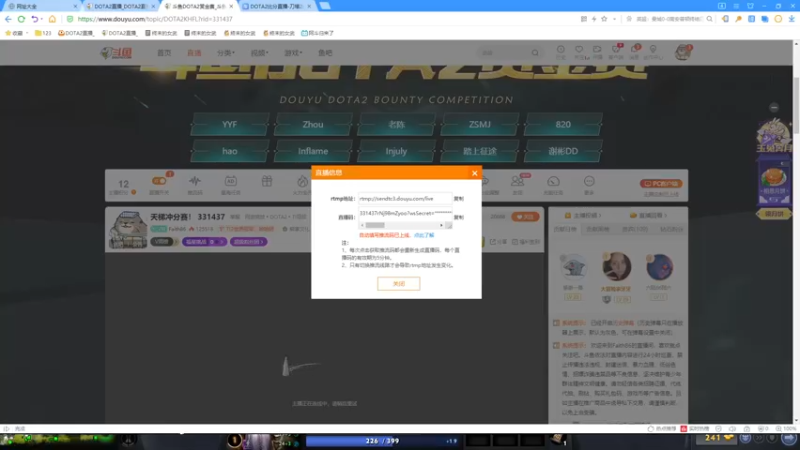Bookmark page with the star icon

click(x=604, y=19)
